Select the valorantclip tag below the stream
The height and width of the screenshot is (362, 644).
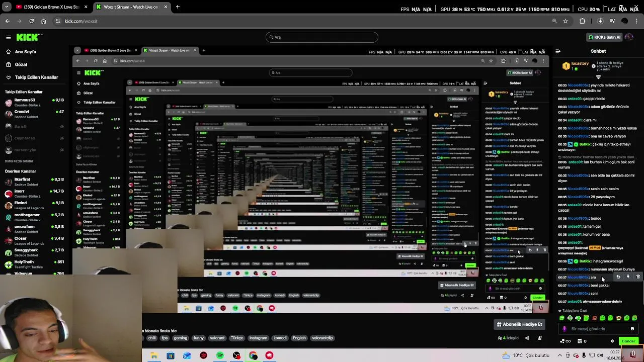pyautogui.click(x=323, y=338)
